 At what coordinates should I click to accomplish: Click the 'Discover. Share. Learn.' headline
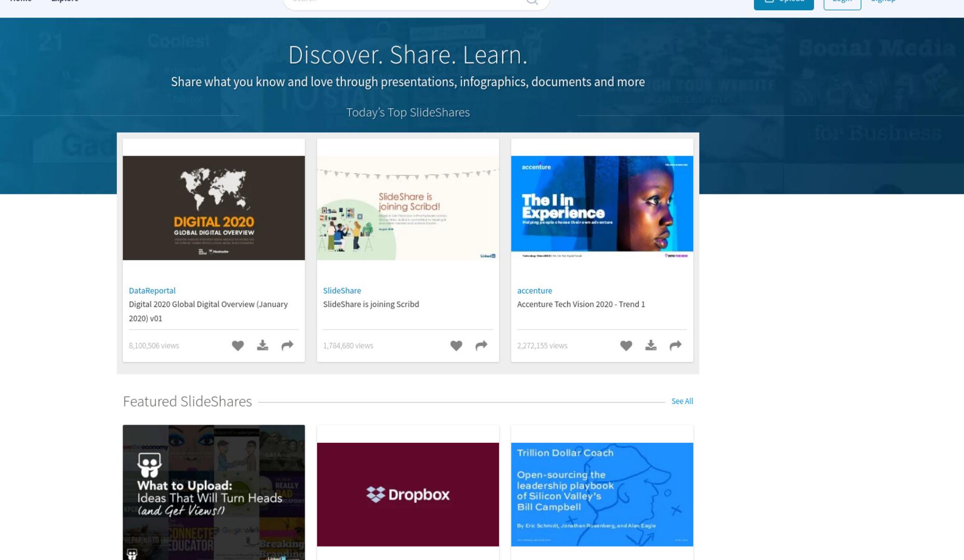pos(408,55)
